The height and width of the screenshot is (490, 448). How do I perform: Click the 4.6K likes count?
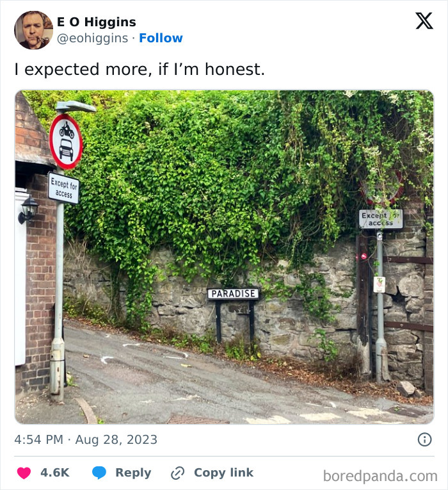[x=55, y=473]
